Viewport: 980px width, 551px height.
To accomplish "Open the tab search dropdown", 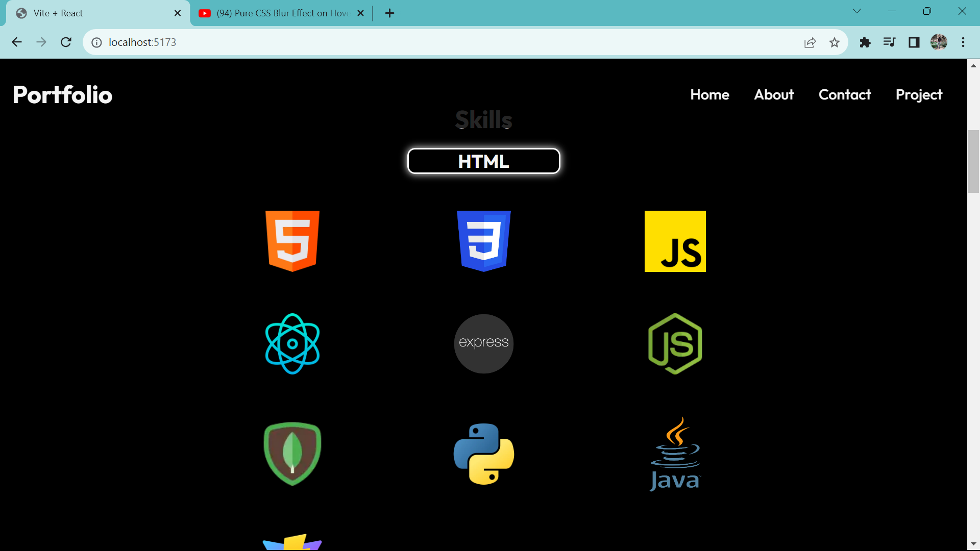I will (857, 11).
